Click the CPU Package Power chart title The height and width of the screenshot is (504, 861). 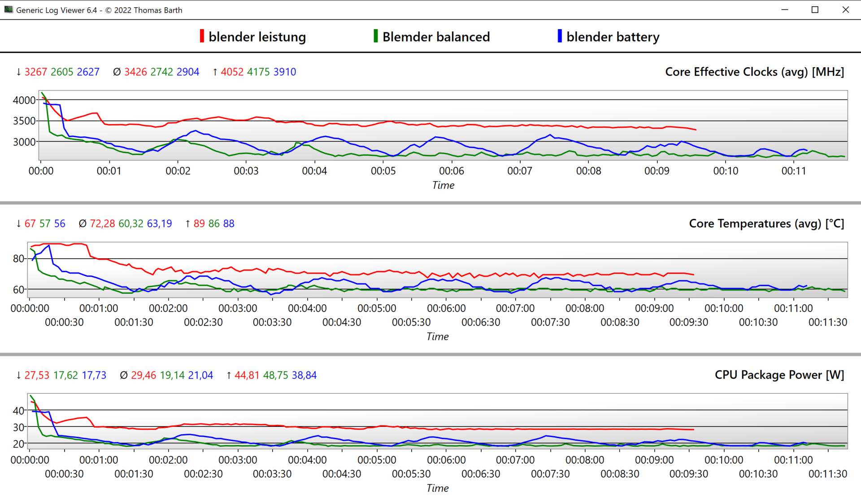click(x=779, y=375)
